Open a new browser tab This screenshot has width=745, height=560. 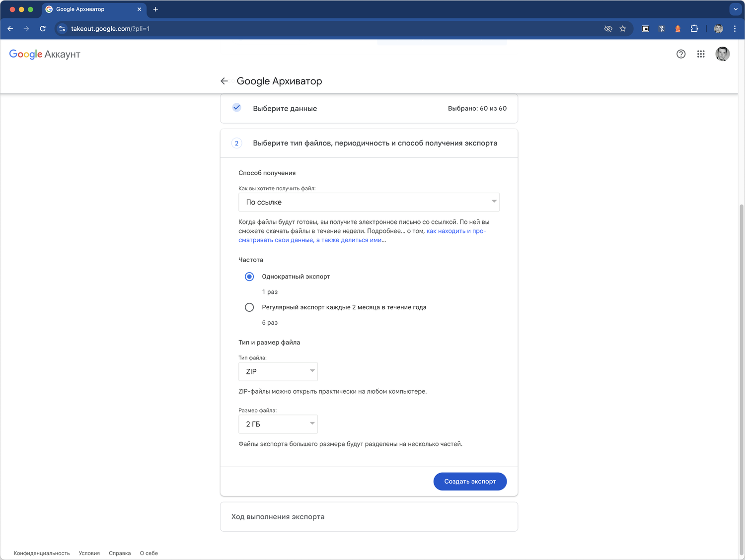coord(155,9)
